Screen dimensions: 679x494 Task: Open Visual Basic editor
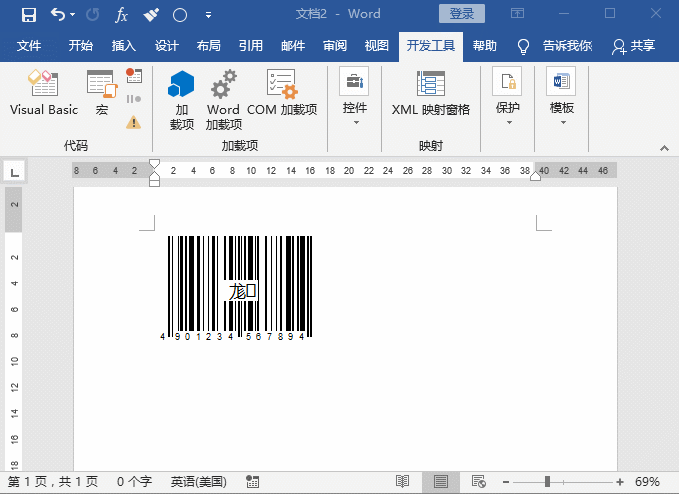[x=44, y=93]
